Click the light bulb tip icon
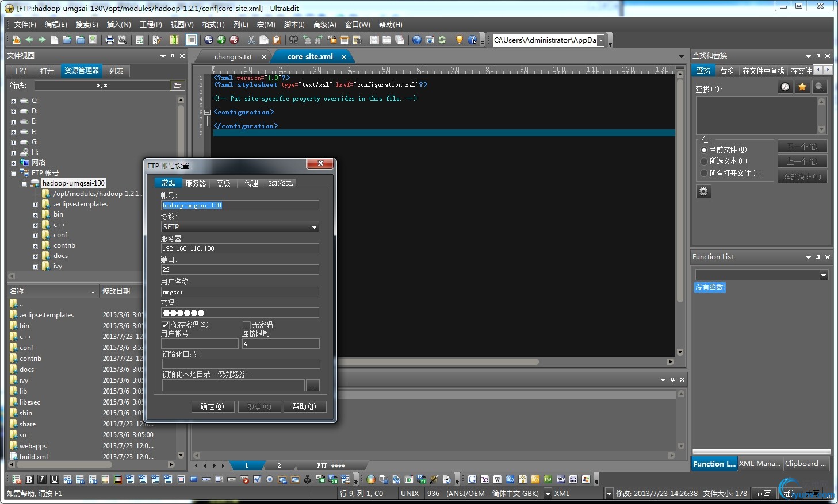This screenshot has width=838, height=504. (x=459, y=40)
